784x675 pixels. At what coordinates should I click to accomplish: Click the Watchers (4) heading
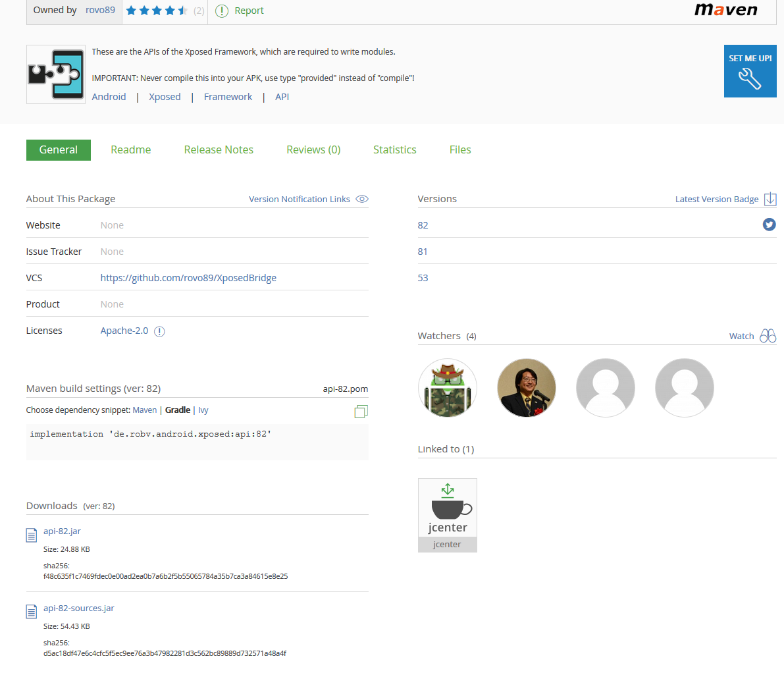pos(447,336)
